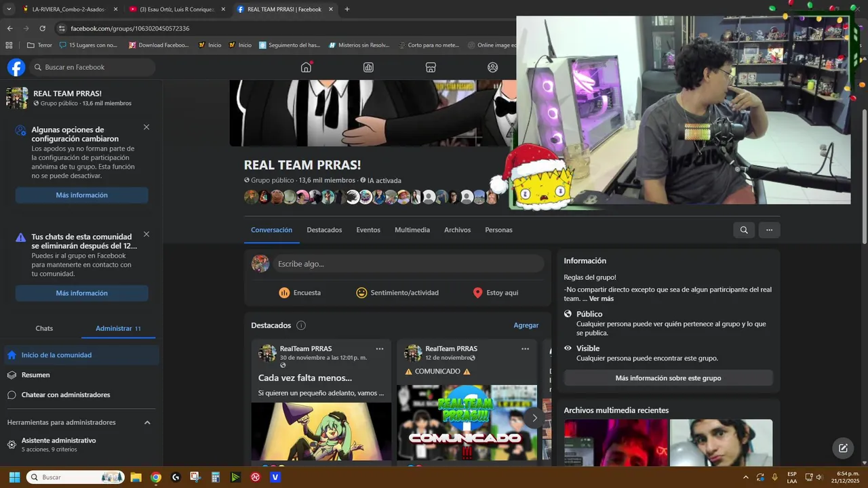Image resolution: width=868 pixels, height=488 pixels.
Task: Choose 'Estoy aquí' check-in option
Action: 495,293
